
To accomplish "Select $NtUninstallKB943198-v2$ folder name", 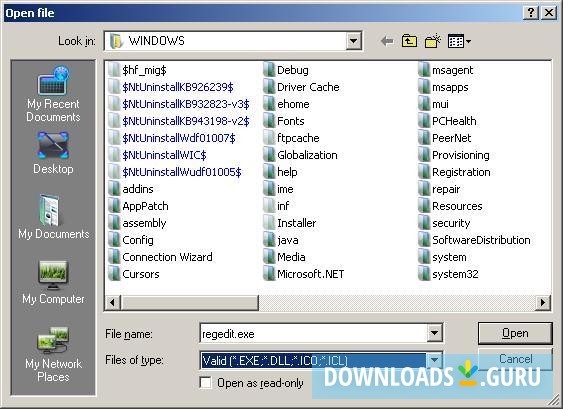I will point(186,121).
